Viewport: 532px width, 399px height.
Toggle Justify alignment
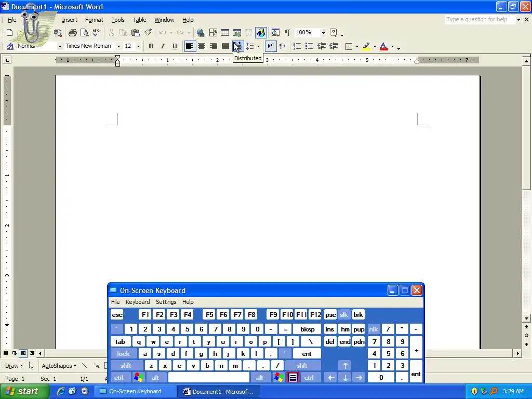point(225,46)
